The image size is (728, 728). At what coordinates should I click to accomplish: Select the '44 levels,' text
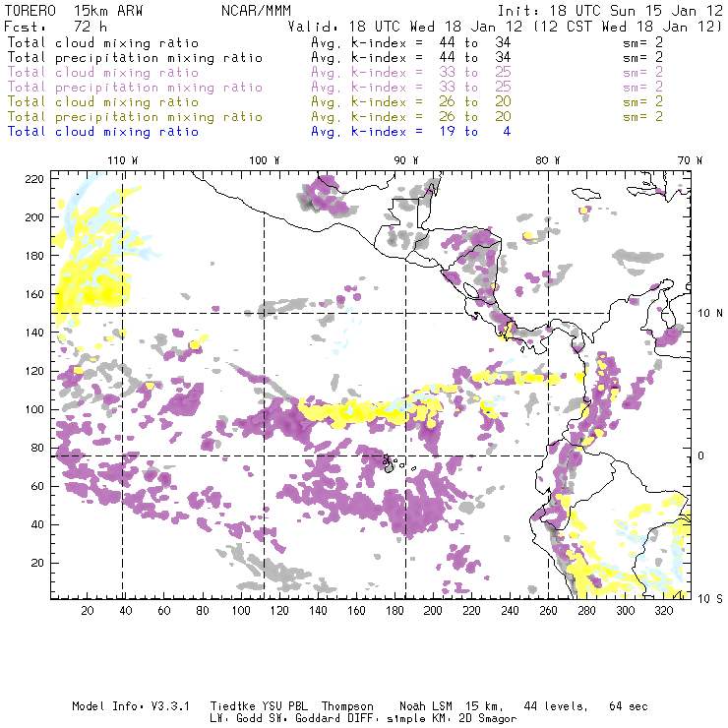point(556,706)
